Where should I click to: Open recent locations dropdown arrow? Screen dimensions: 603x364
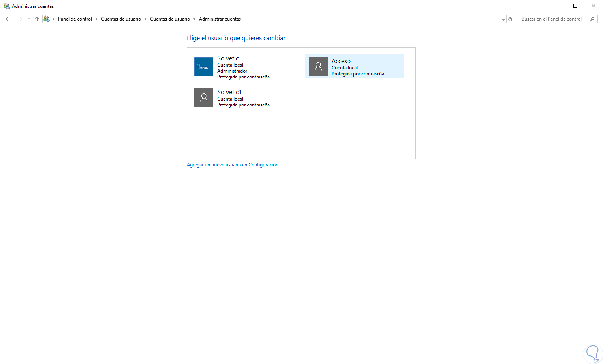click(x=29, y=19)
